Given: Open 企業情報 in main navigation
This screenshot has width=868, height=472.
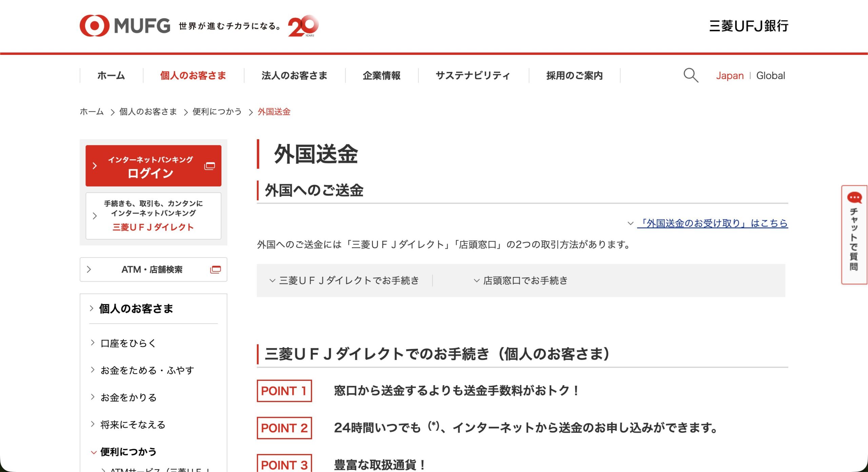Looking at the screenshot, I should 382,75.
